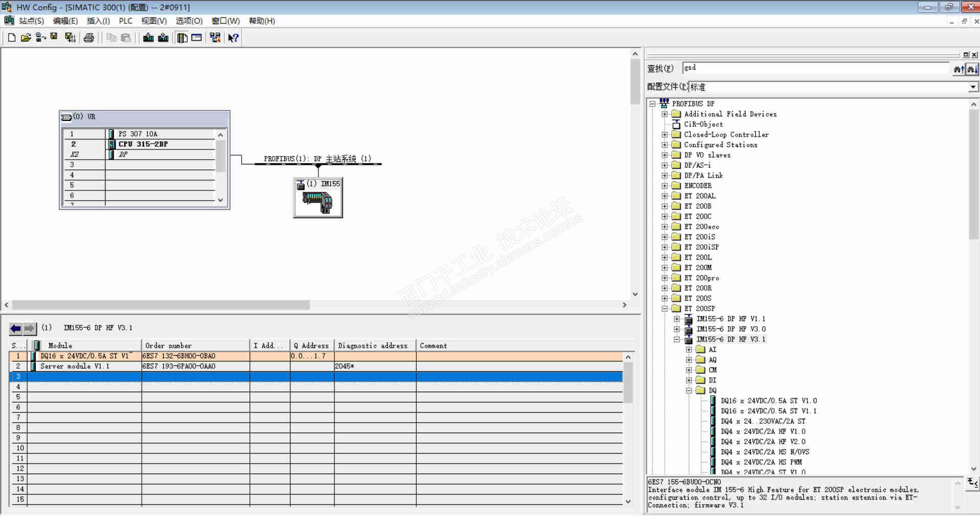Open the 插入(I) menu
Image resolution: width=980 pixels, height=516 pixels.
click(x=98, y=21)
